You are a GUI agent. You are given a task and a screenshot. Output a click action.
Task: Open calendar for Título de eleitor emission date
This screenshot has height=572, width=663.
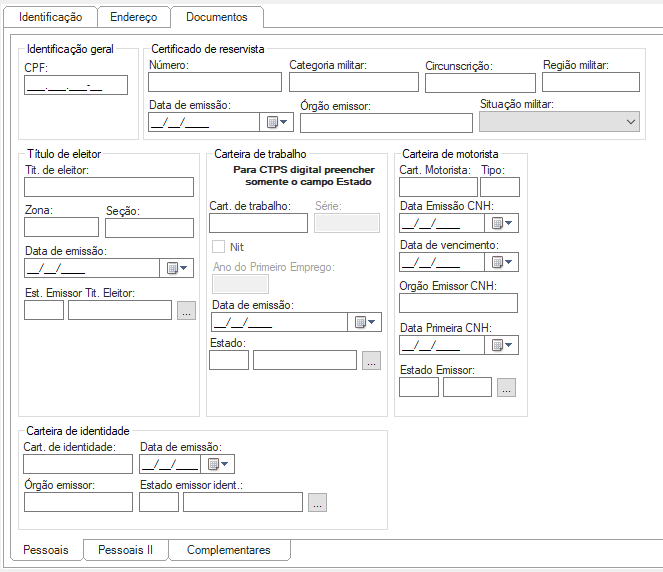[x=176, y=268]
